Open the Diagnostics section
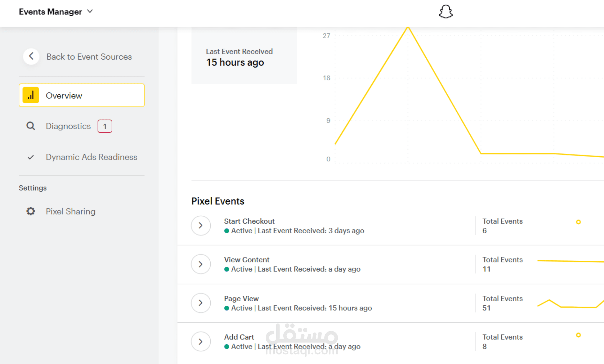 [x=68, y=126]
